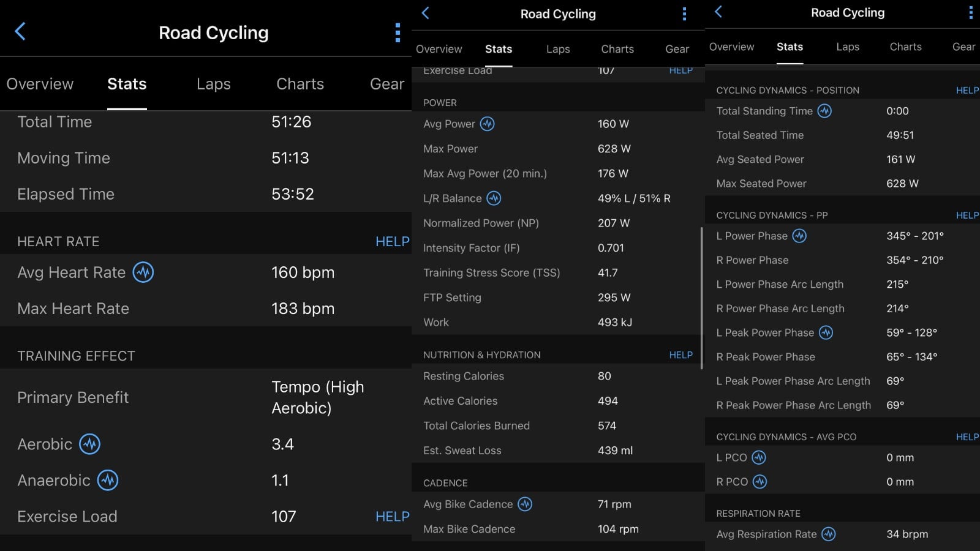Go back using the leftmost panel's arrow
Screen dimensions: 980x551
click(20, 32)
